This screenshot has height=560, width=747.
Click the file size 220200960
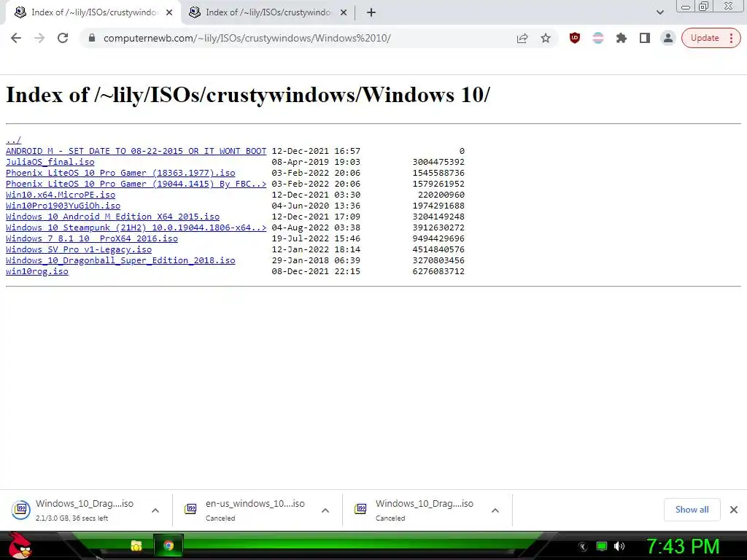441,195
